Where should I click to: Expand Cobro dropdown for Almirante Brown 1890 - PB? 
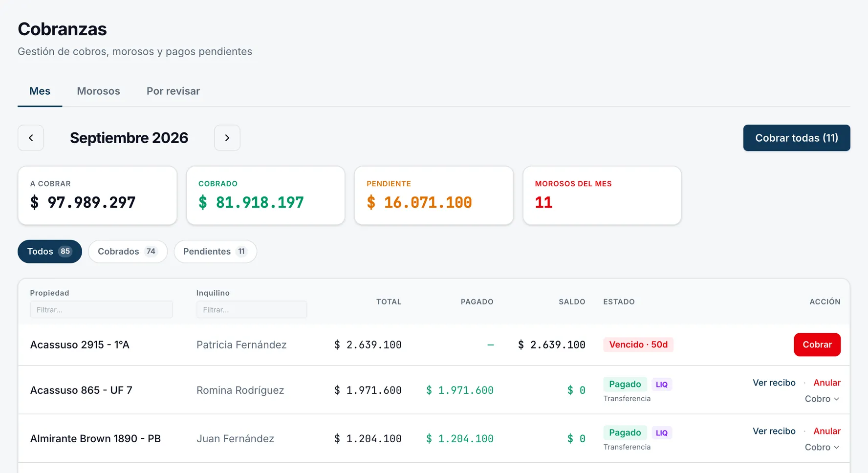pyautogui.click(x=822, y=447)
